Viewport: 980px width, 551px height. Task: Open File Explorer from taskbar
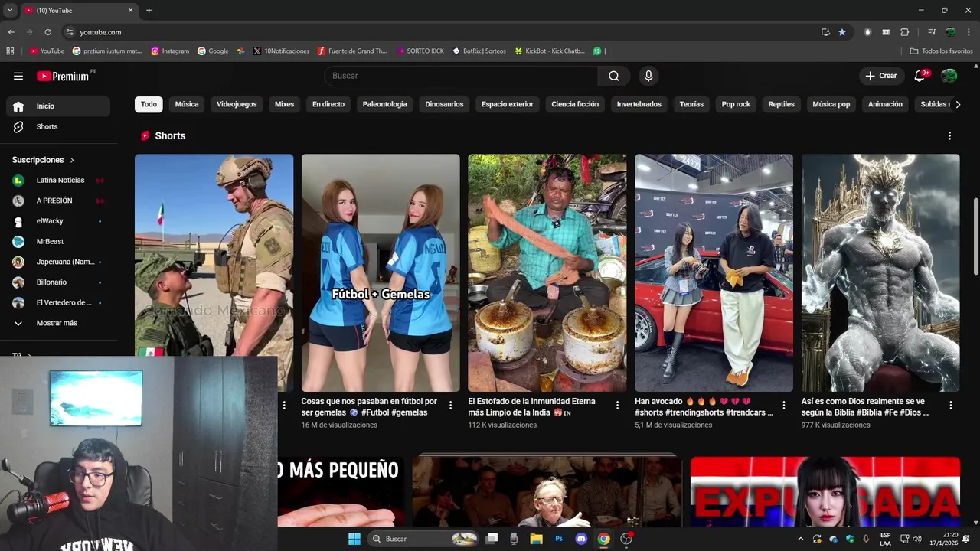pos(536,539)
